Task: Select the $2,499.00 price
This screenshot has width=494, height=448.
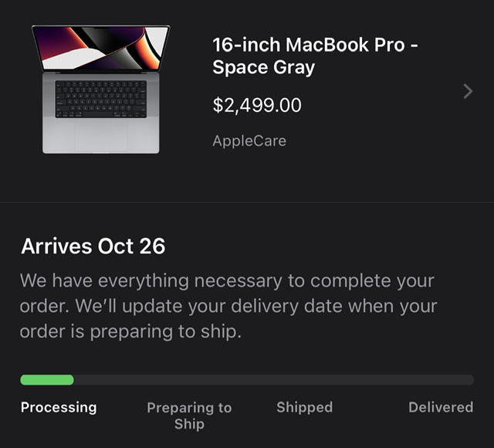Action: [x=257, y=105]
